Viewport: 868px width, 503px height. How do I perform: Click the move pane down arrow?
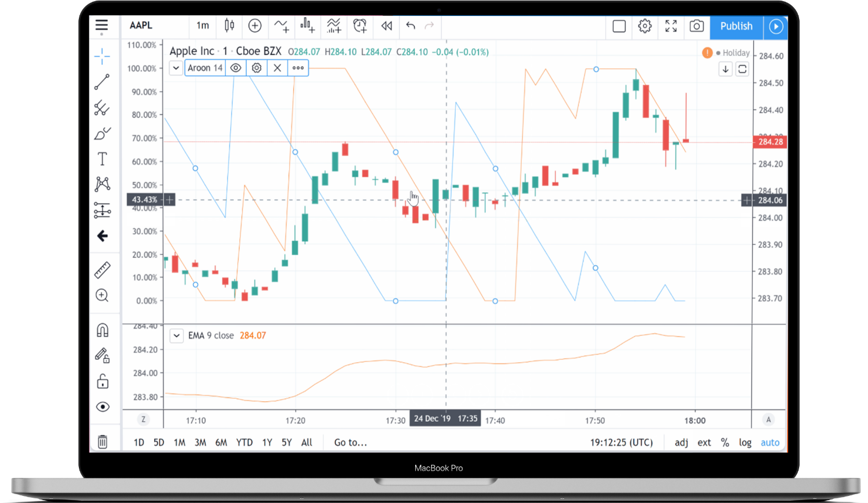click(x=725, y=69)
